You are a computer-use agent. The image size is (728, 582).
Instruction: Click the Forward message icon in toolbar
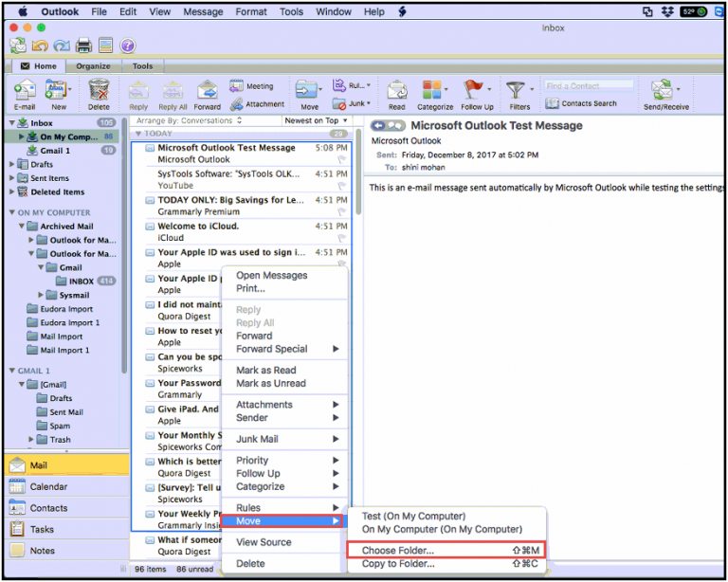coord(208,92)
